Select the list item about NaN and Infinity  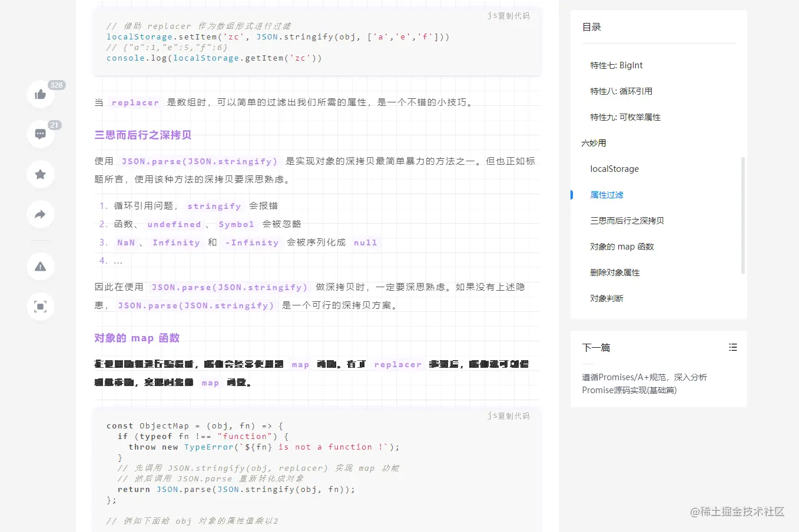(x=247, y=242)
